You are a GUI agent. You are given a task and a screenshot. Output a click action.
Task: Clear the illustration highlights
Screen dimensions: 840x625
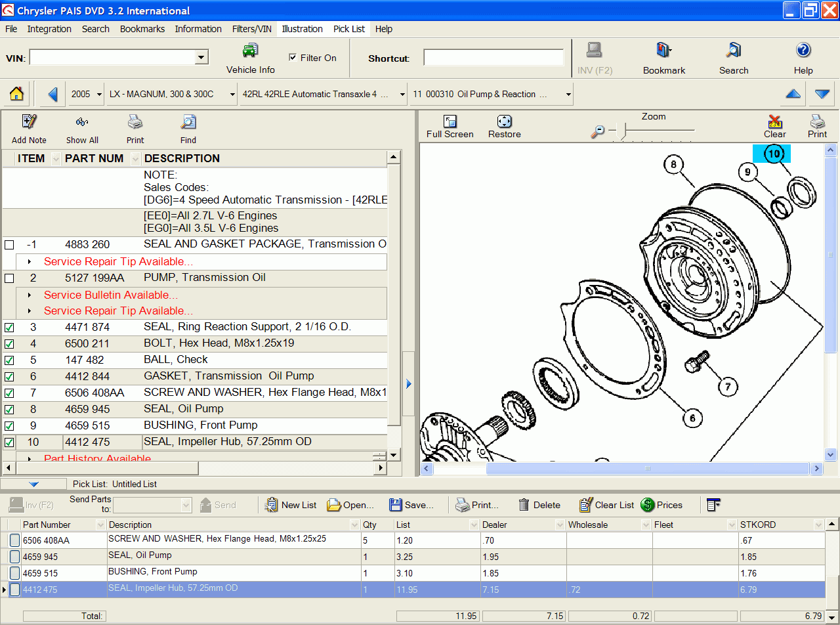pyautogui.click(x=775, y=127)
